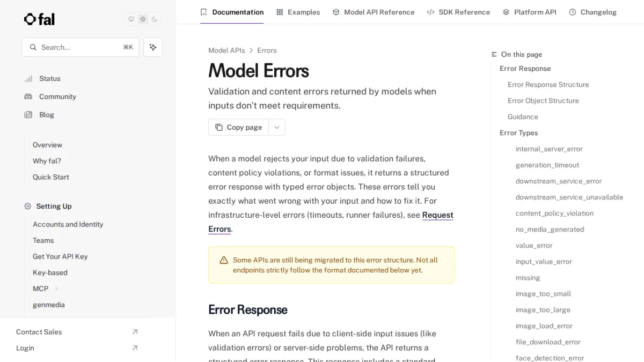Image resolution: width=644 pixels, height=362 pixels.
Task: Jump to internal_server_error entry
Action: pyautogui.click(x=549, y=149)
